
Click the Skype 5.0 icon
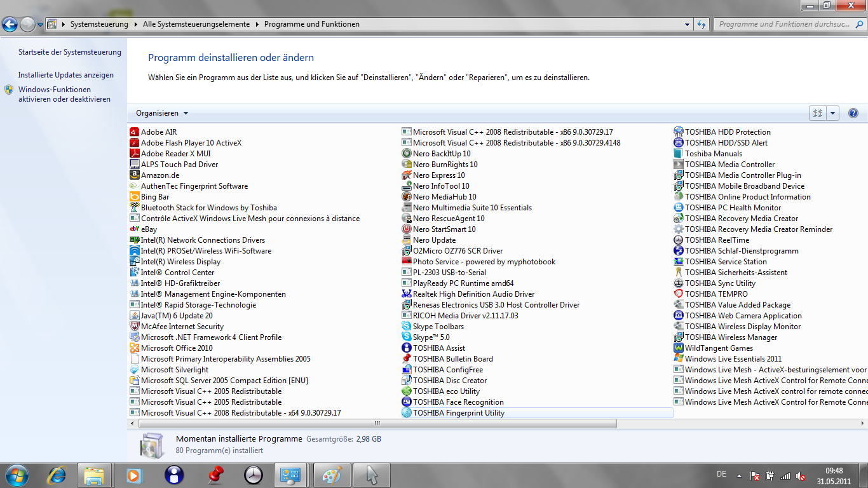(x=407, y=337)
